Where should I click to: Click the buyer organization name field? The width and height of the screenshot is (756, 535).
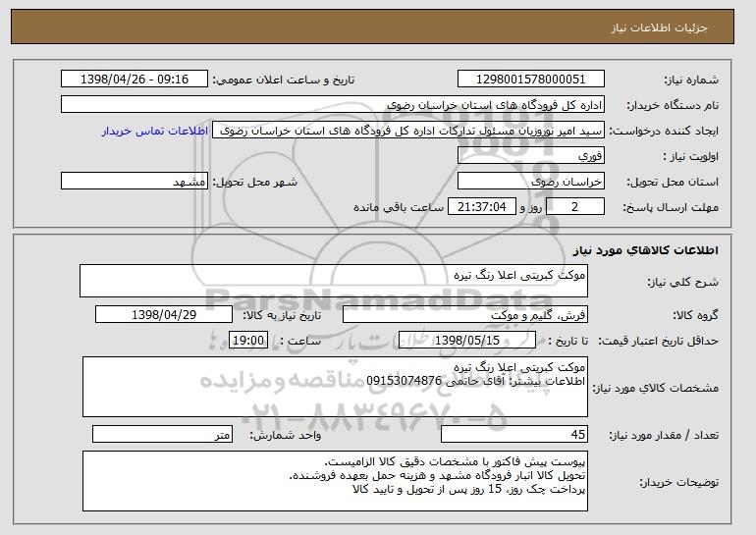(333, 105)
